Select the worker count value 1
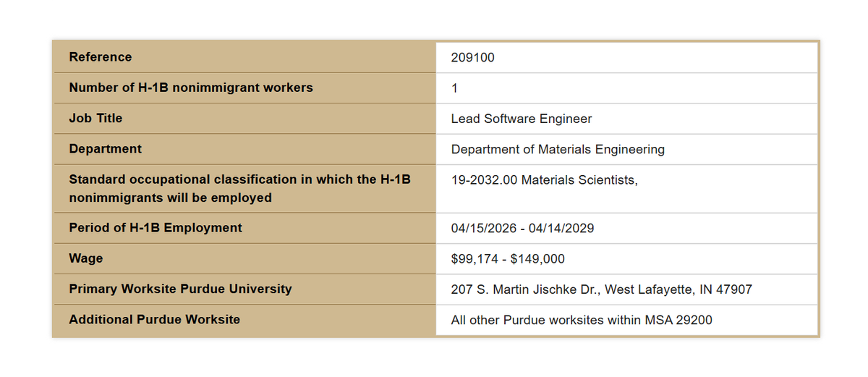This screenshot has width=868, height=377. coord(454,88)
